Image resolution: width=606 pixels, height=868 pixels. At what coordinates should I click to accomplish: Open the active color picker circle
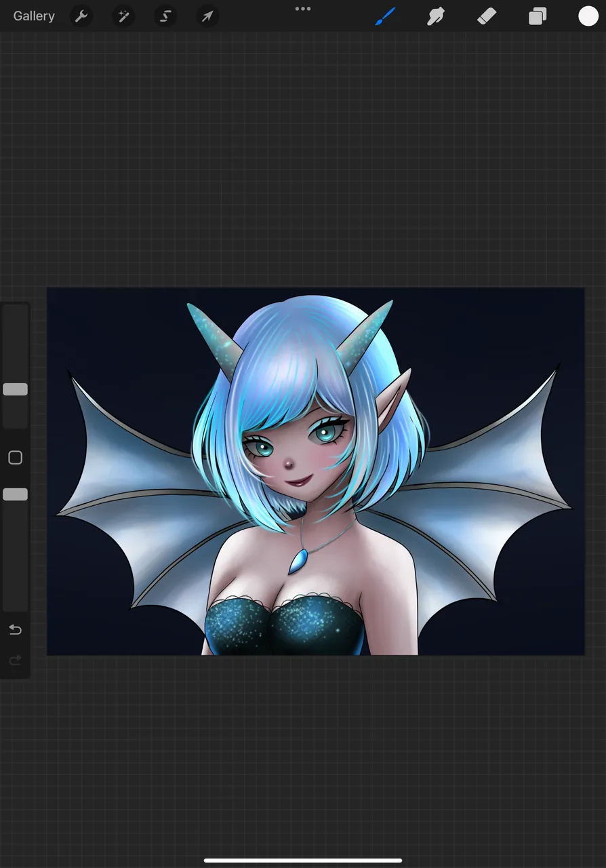[x=588, y=16]
